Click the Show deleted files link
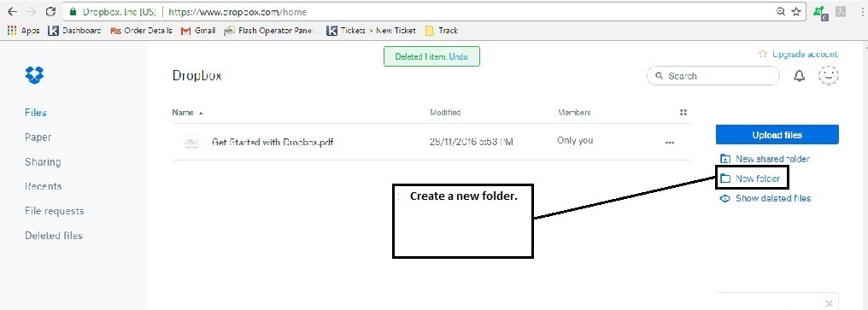The image size is (868, 310). 765,198
